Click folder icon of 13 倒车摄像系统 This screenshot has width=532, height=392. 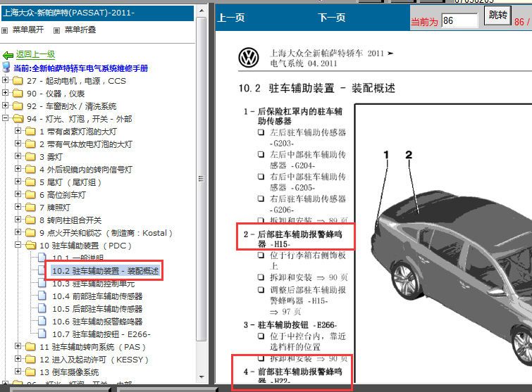[30, 372]
